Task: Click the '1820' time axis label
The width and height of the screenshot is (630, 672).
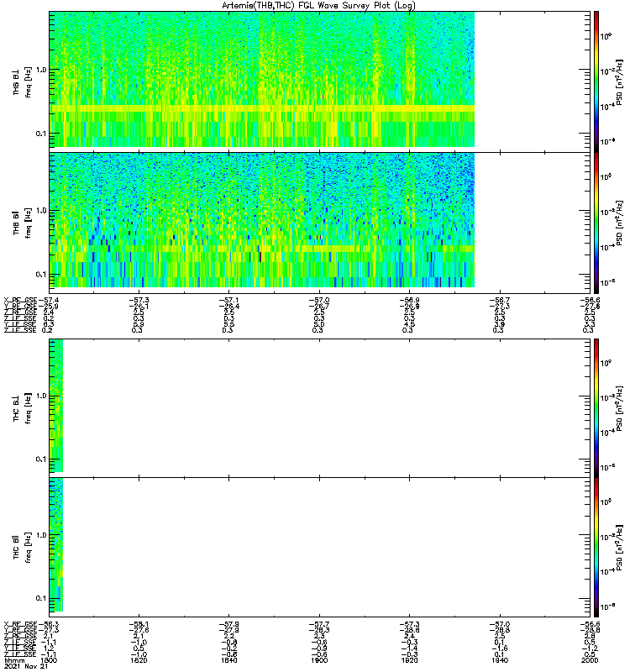Action: click(x=139, y=660)
